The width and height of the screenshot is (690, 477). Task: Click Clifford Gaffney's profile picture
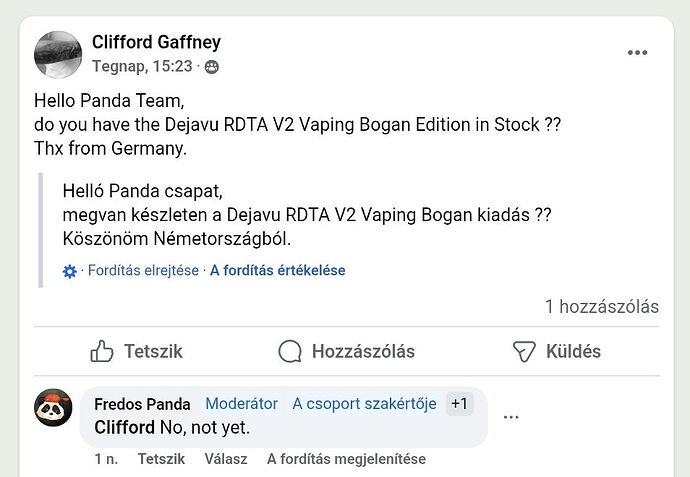point(58,54)
